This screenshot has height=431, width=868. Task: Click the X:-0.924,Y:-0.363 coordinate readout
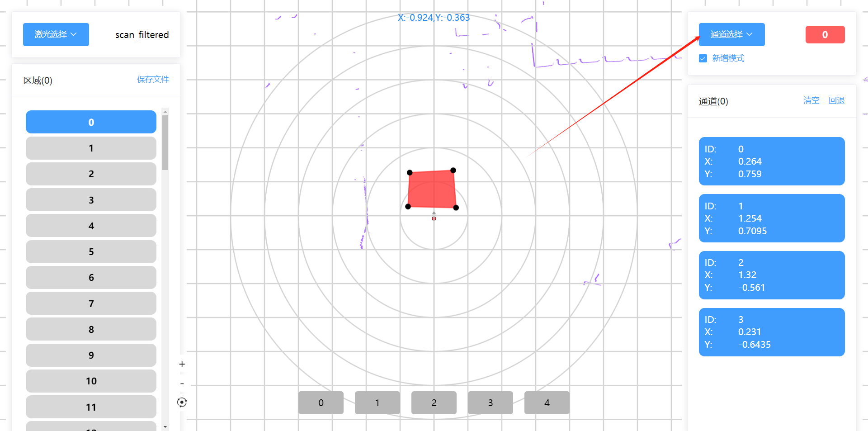434,18
